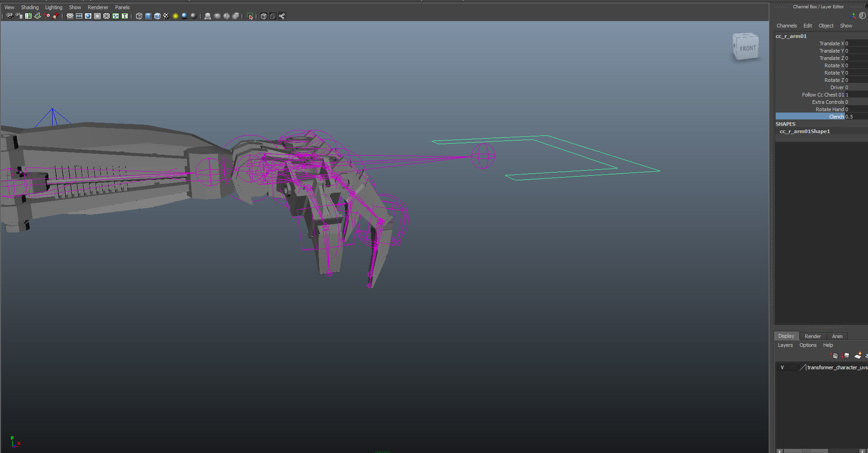Click the speed dial icon in Channel Box
This screenshot has height=453, width=868.
[x=862, y=16]
